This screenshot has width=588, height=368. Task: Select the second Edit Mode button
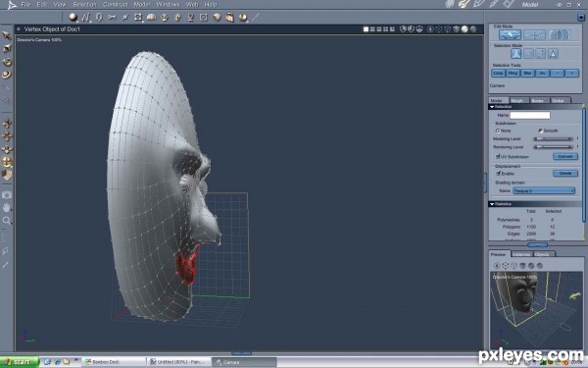tap(534, 35)
